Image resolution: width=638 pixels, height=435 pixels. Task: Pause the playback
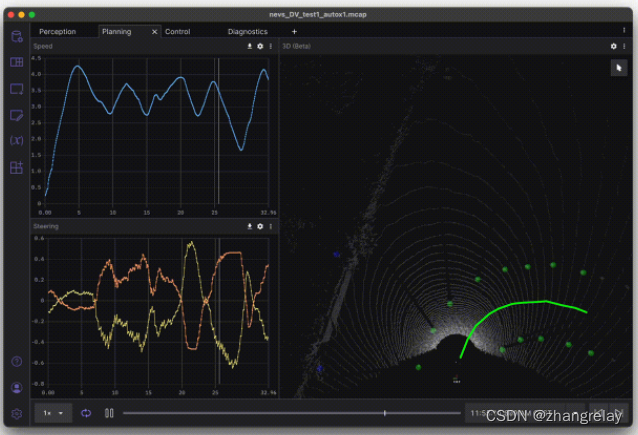(109, 413)
